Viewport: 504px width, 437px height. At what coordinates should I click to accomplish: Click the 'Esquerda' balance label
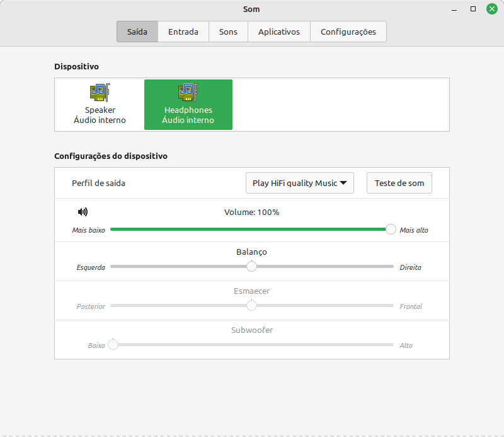pos(91,267)
